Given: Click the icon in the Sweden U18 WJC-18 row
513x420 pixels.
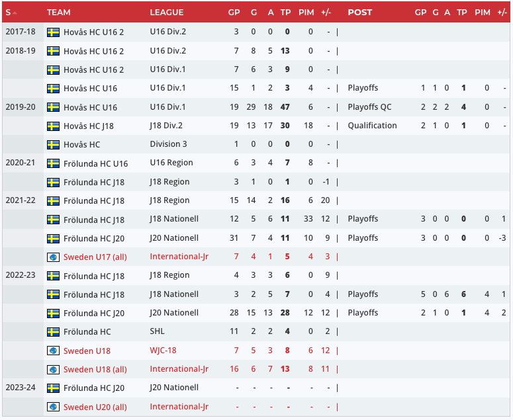Looking at the screenshot, I should pyautogui.click(x=53, y=351).
